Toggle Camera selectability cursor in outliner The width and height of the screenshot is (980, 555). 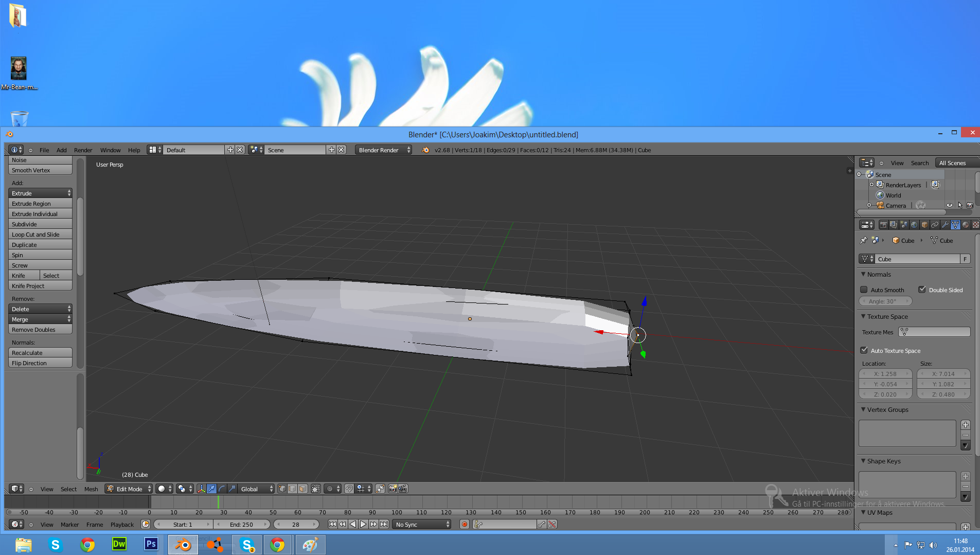tap(960, 205)
